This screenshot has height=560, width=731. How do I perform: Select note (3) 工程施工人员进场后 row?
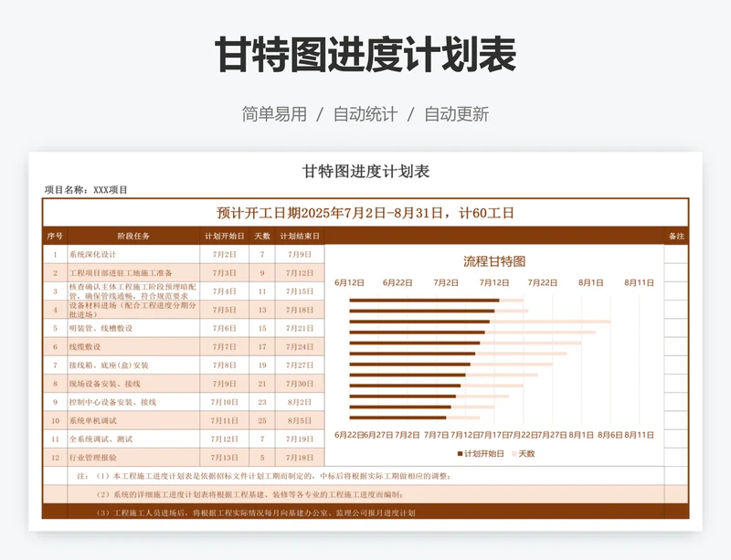pyautogui.click(x=365, y=512)
